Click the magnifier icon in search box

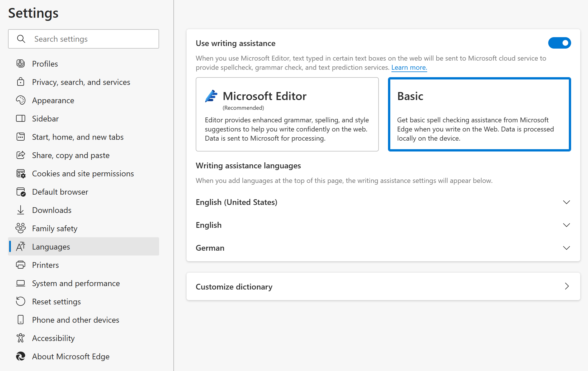pos(21,39)
